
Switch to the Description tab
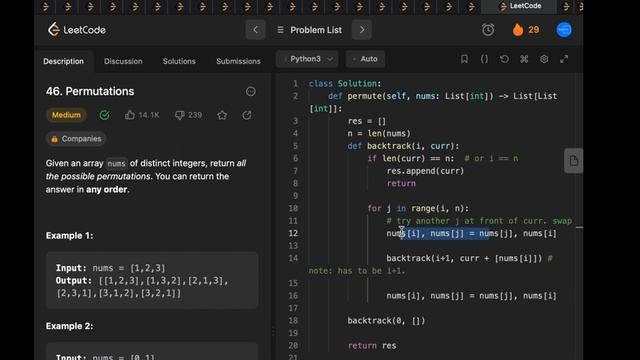point(63,61)
